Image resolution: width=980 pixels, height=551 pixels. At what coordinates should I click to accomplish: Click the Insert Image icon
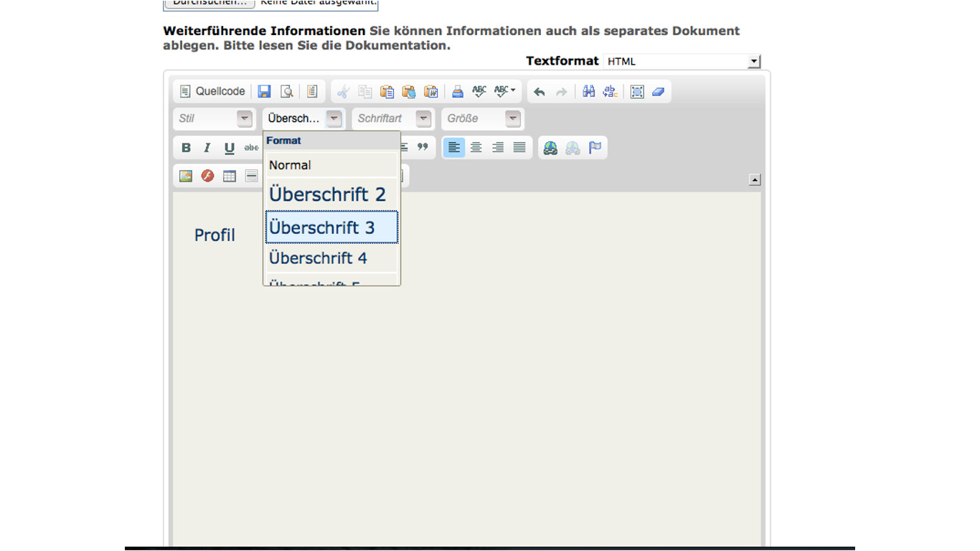[186, 176]
